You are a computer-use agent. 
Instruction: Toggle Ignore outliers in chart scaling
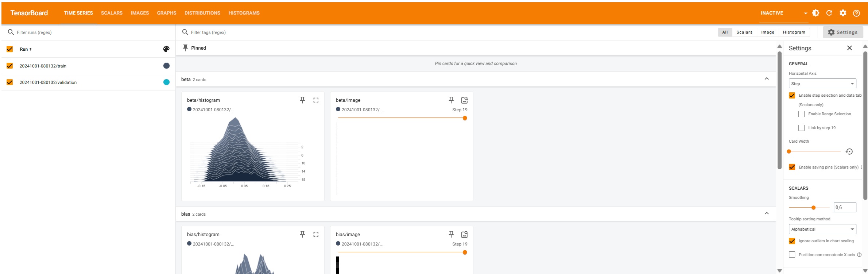coord(792,241)
